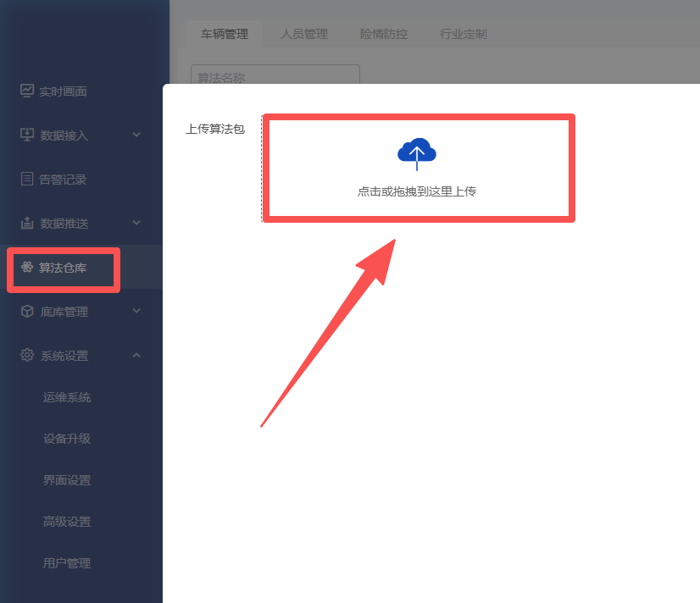The width and height of the screenshot is (700, 603).
Task: Expand the 数据接入 chevron arrow
Action: 136,135
